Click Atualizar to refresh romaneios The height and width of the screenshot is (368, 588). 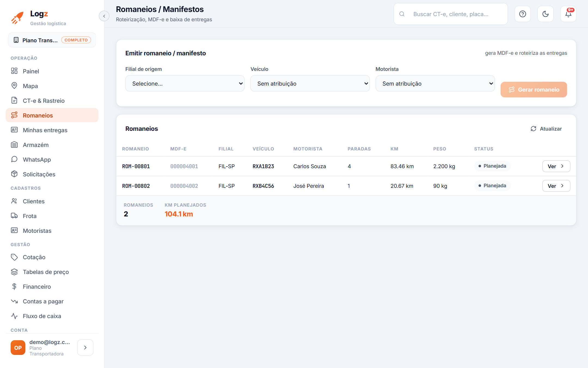pyautogui.click(x=546, y=129)
